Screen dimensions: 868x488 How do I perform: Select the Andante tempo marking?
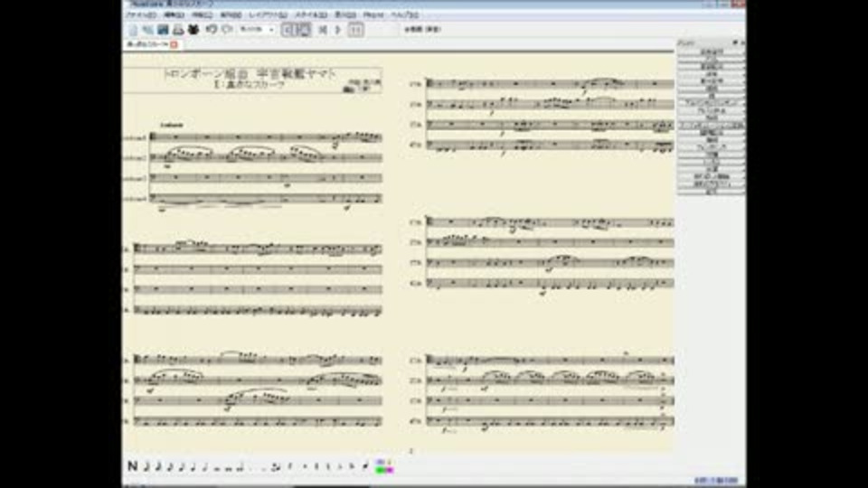[x=171, y=125]
